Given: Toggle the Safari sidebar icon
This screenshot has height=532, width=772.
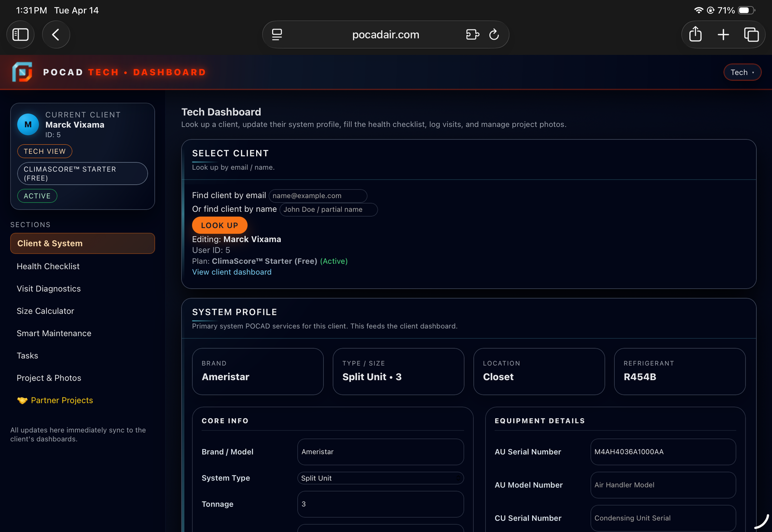Looking at the screenshot, I should (x=20, y=35).
